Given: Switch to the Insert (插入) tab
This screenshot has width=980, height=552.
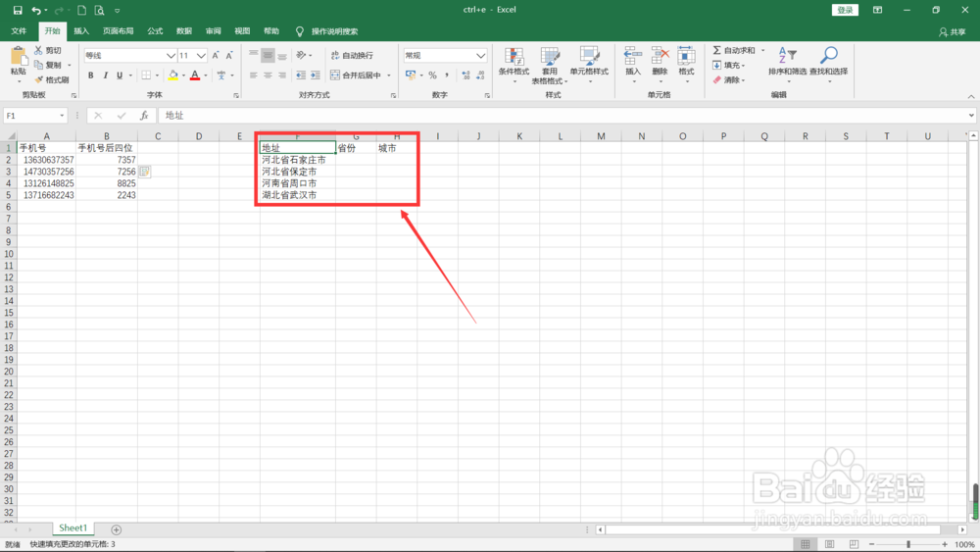Looking at the screenshot, I should pyautogui.click(x=81, y=31).
